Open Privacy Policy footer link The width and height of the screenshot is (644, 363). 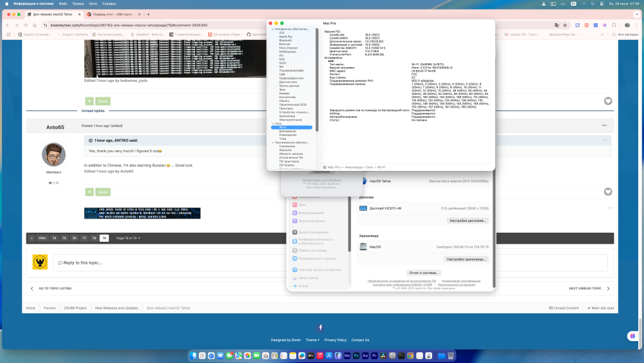tap(335, 340)
